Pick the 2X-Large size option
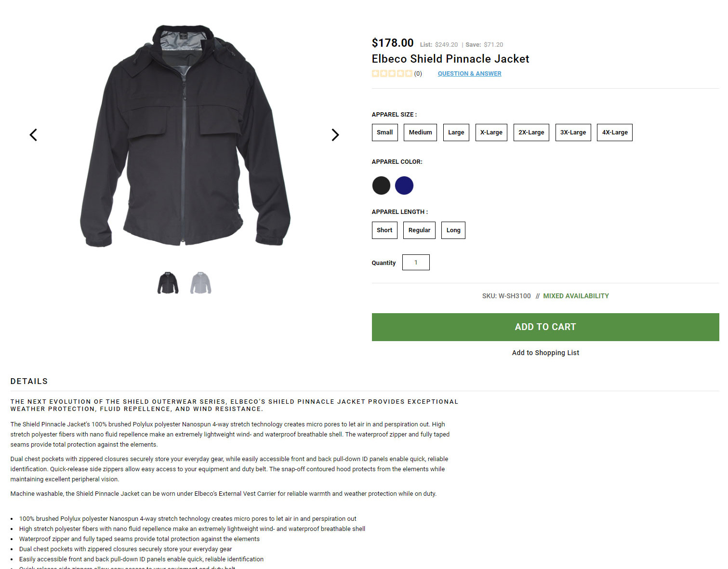Viewport: 728px width, 569px height. pyautogui.click(x=531, y=132)
